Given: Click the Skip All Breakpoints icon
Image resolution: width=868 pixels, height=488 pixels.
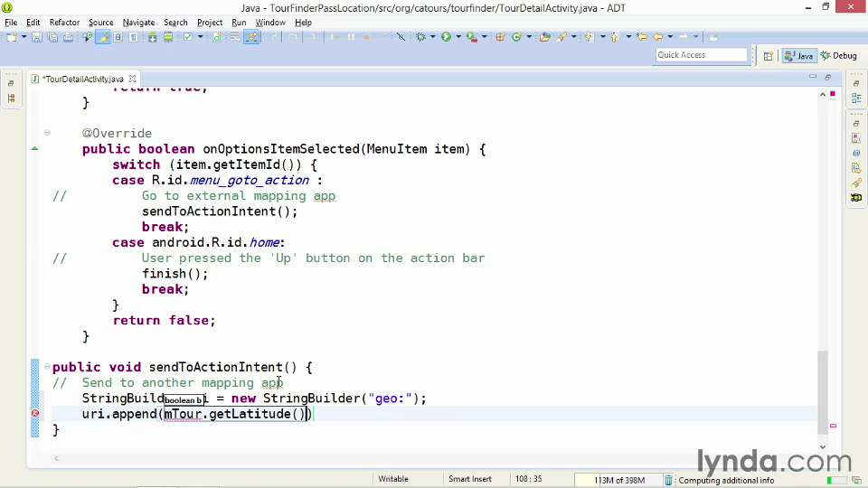Looking at the screenshot, I should point(401,37).
